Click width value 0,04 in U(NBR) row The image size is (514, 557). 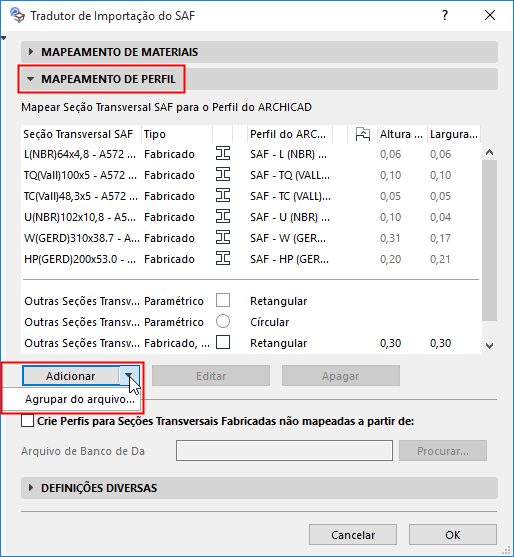tap(440, 217)
